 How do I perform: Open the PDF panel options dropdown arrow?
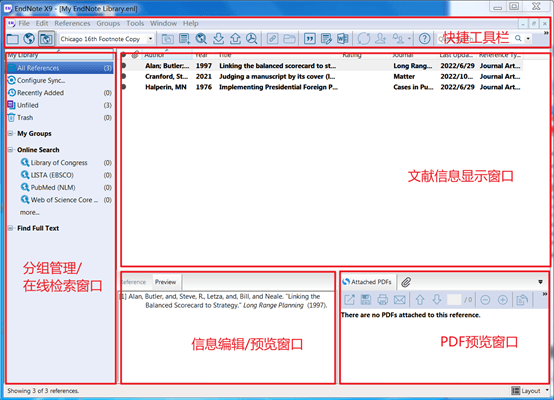pyautogui.click(x=540, y=282)
